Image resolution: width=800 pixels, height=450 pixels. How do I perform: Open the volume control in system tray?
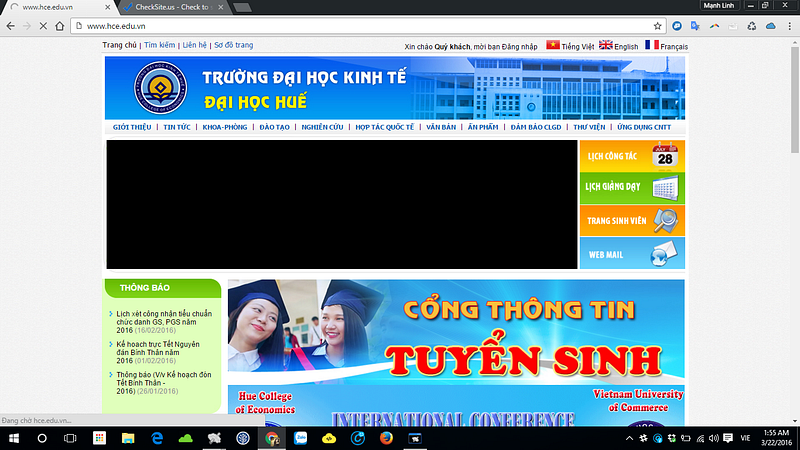point(713,438)
